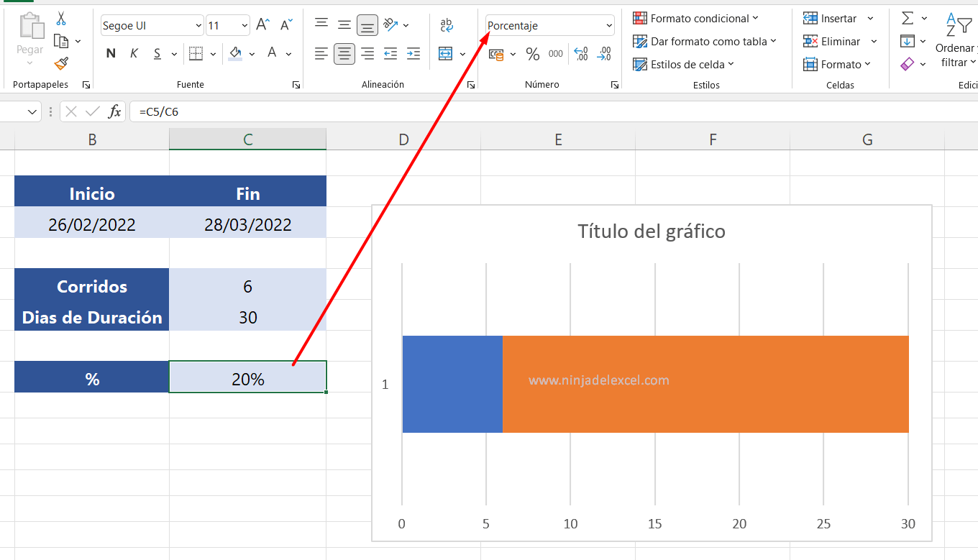978x560 pixels.
Task: Click the chart title Título del gráfico
Action: click(652, 231)
